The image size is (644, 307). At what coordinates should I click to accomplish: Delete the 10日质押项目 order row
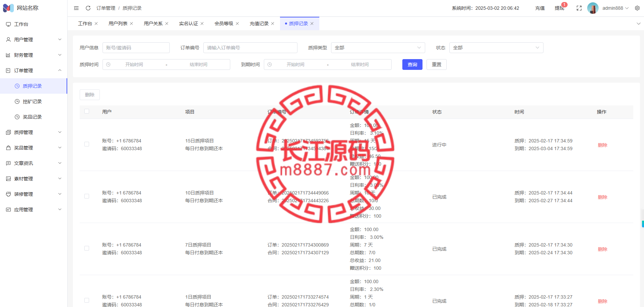603,197
